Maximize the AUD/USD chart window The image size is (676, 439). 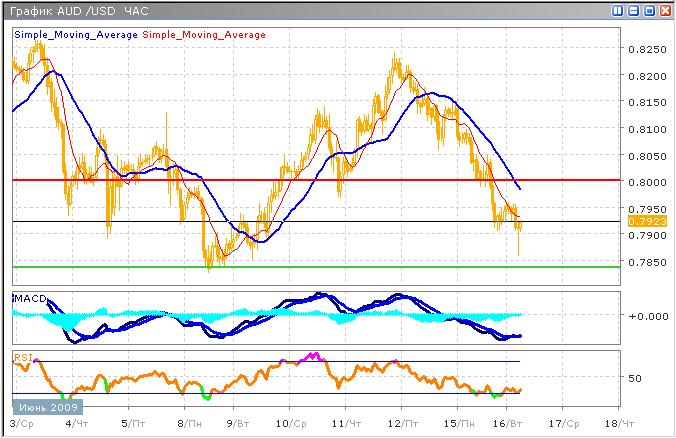tap(648, 10)
